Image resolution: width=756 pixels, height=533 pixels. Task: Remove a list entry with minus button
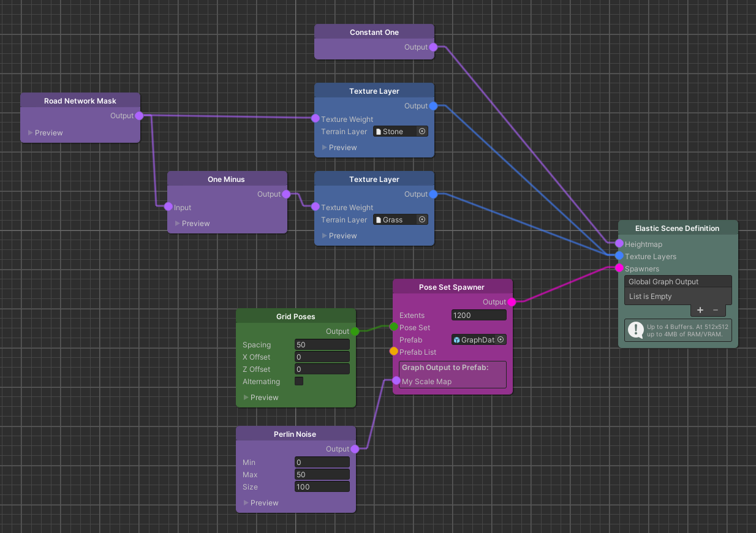[714, 310]
